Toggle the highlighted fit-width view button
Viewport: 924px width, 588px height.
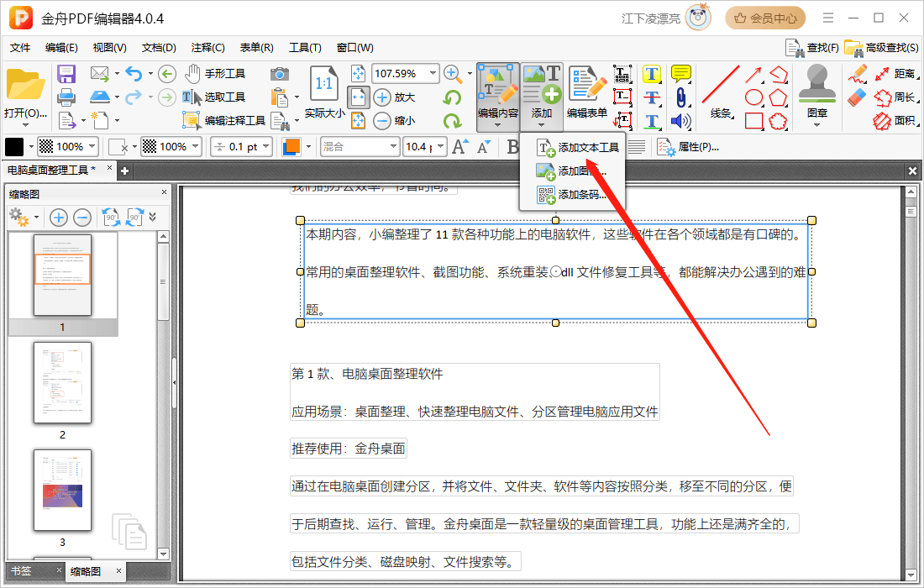[x=358, y=97]
